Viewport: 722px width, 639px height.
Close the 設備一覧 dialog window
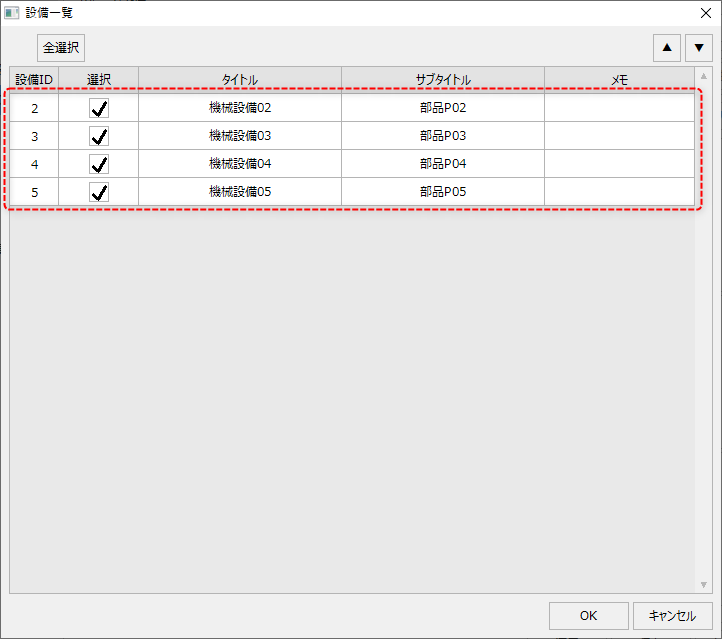pyautogui.click(x=705, y=13)
